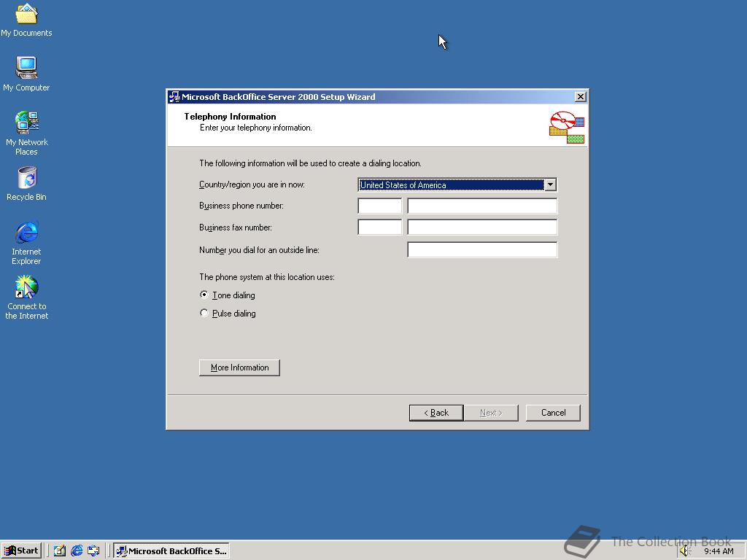Select the Tone dialing radio button
This screenshot has height=560, width=747.
tap(204, 295)
